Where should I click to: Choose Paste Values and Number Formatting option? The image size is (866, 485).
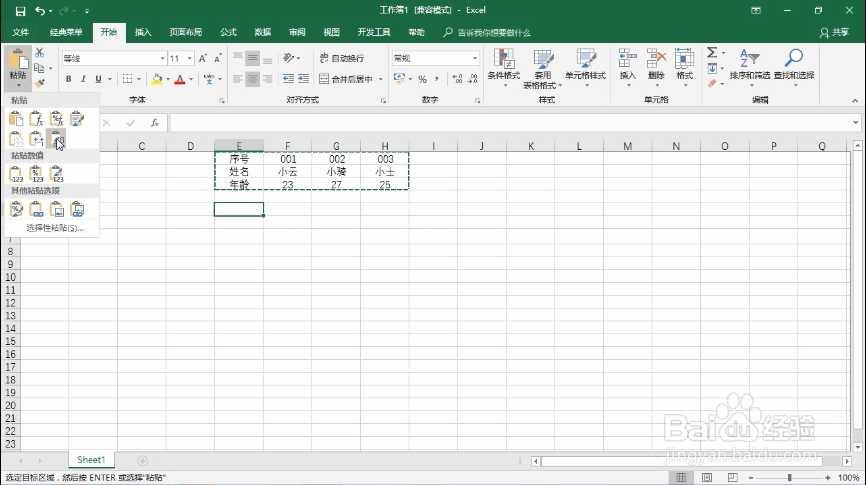pos(36,174)
